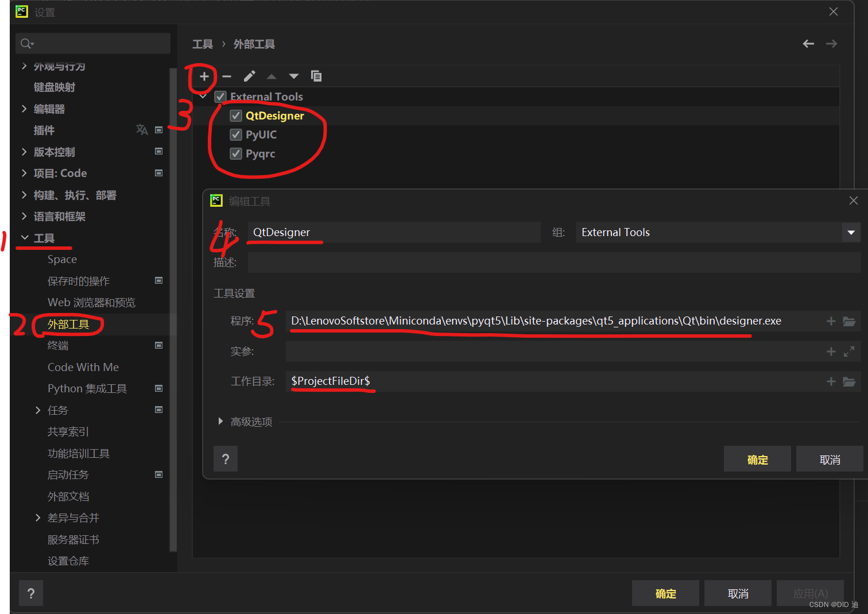
Task: Toggle the Pyqrc checkbox
Action: (x=236, y=153)
